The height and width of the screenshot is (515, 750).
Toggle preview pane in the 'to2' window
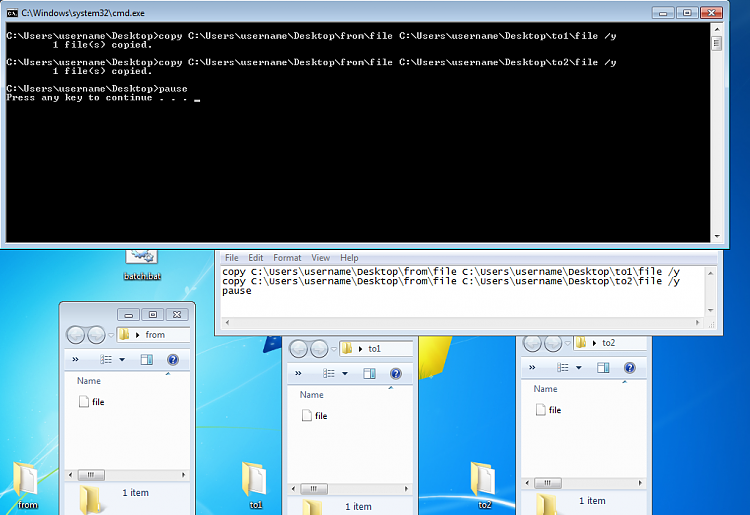604,367
